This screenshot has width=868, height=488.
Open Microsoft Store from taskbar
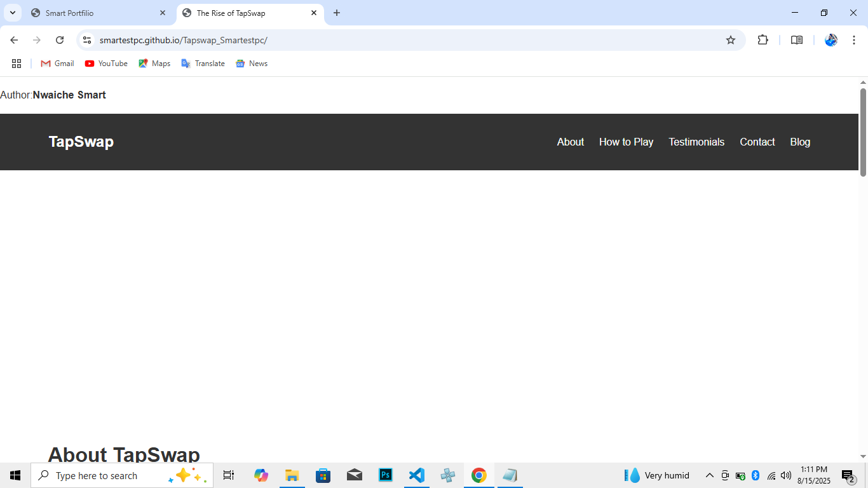tap(323, 475)
